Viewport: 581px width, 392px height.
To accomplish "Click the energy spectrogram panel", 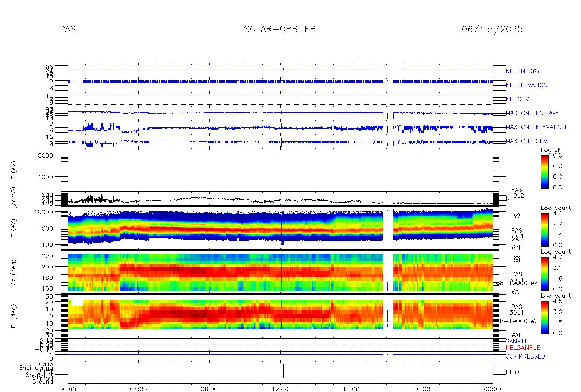I will (x=280, y=229).
